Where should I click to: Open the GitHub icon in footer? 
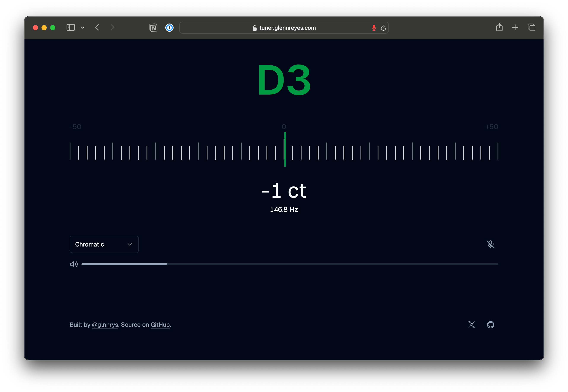[490, 325]
